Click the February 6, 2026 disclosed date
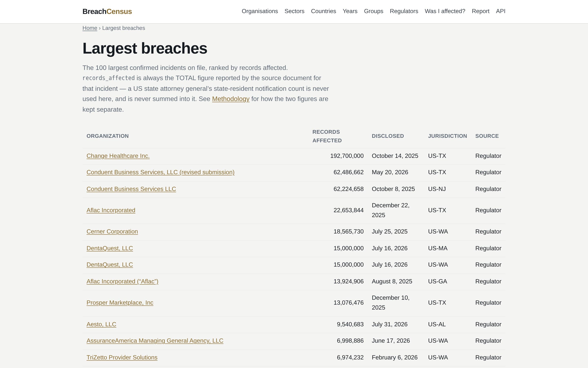 click(x=395, y=357)
